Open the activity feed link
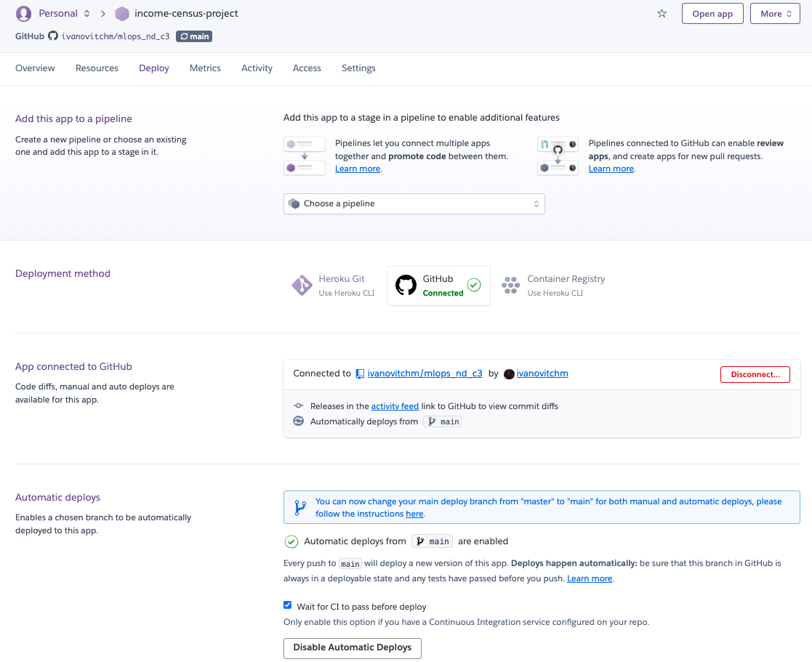 (395, 406)
